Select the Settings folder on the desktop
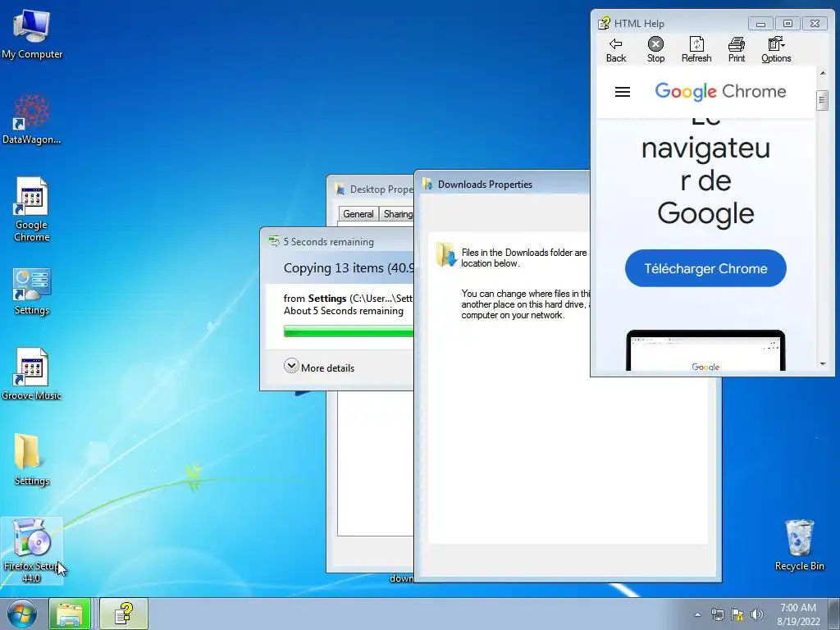The height and width of the screenshot is (630, 840). [x=32, y=459]
